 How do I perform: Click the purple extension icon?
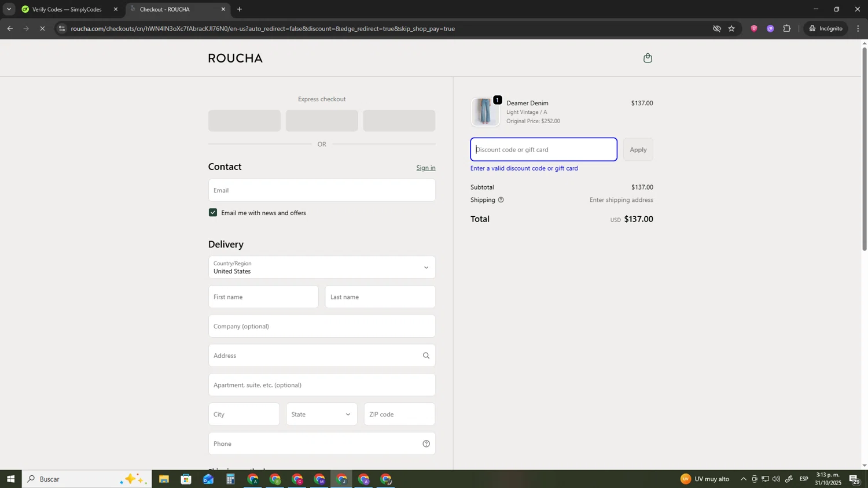click(770, 28)
